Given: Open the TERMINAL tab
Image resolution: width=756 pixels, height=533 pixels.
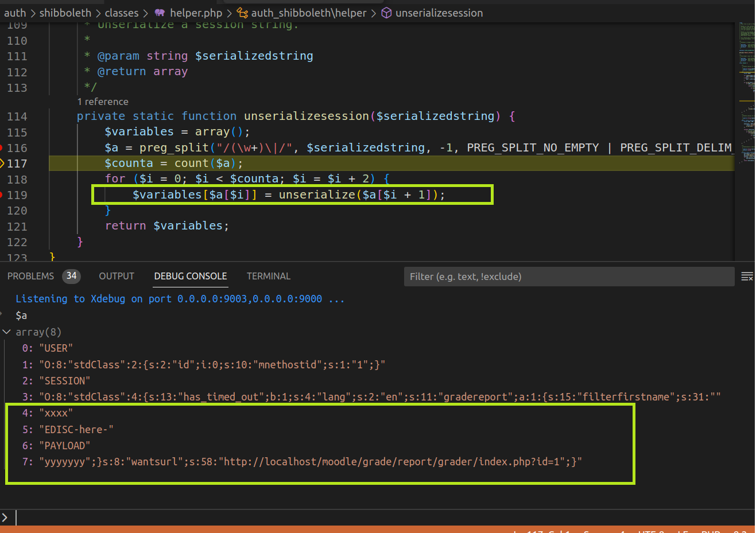Looking at the screenshot, I should (269, 276).
